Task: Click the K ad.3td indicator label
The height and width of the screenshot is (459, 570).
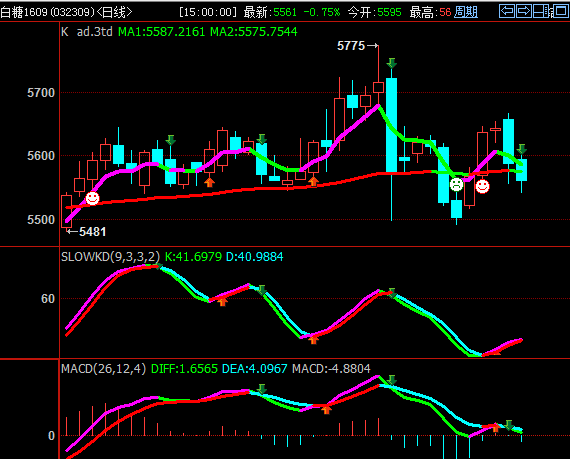Action: coord(87,32)
